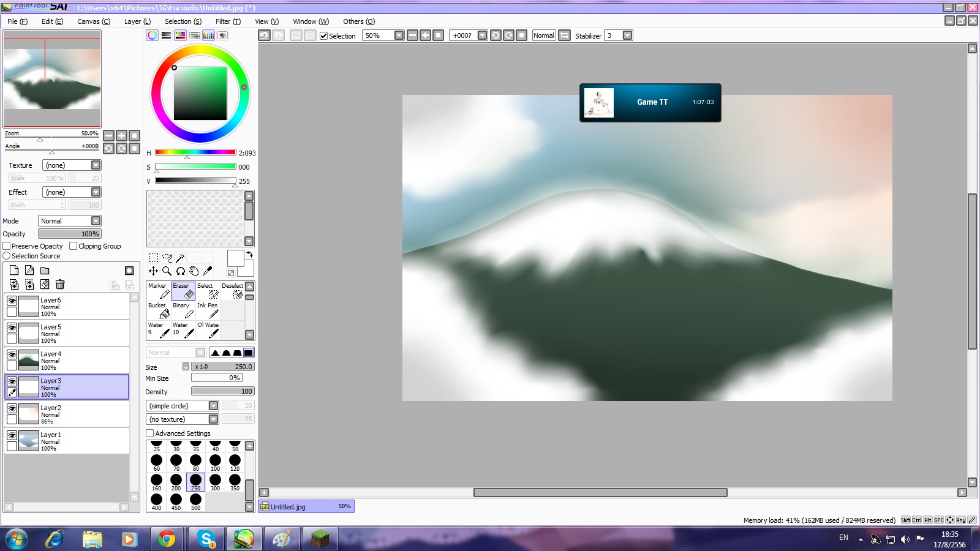Select the Selection Source radio button
980x551 pixels.
tap(7, 256)
